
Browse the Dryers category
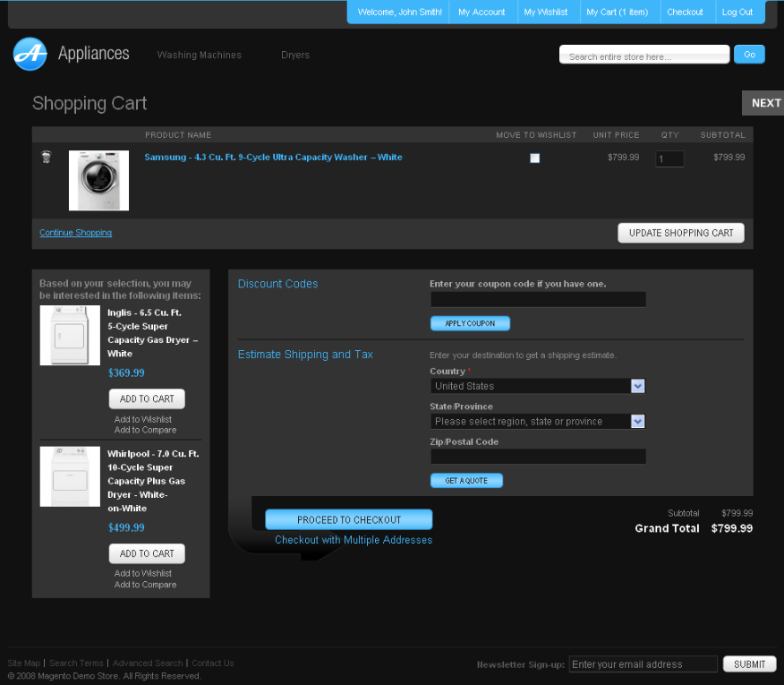pyautogui.click(x=295, y=55)
